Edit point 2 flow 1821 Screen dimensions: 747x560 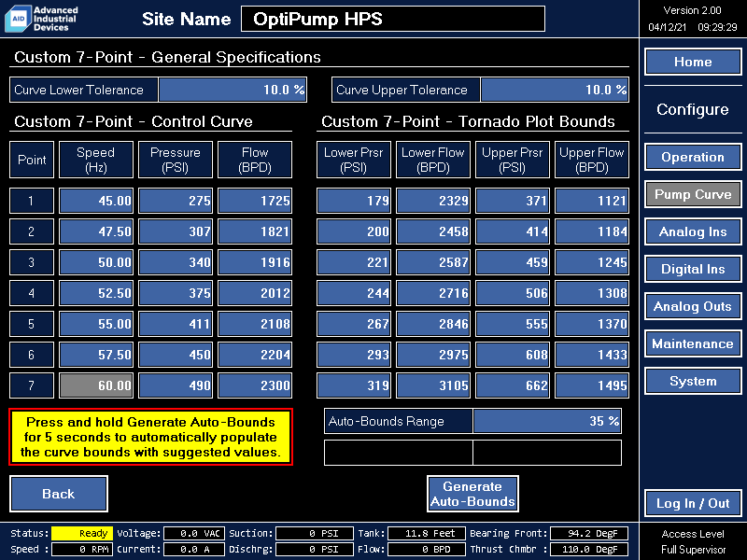pos(255,231)
